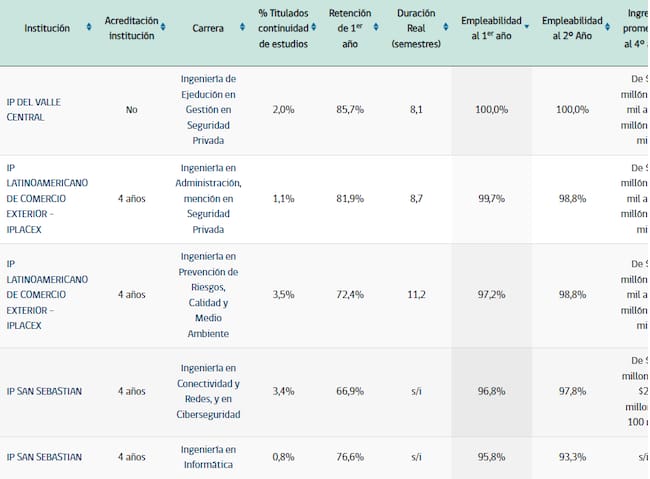Click Ingeniería de Ejecución en Gestión career
Screen dimensions: 650x479
208,109
